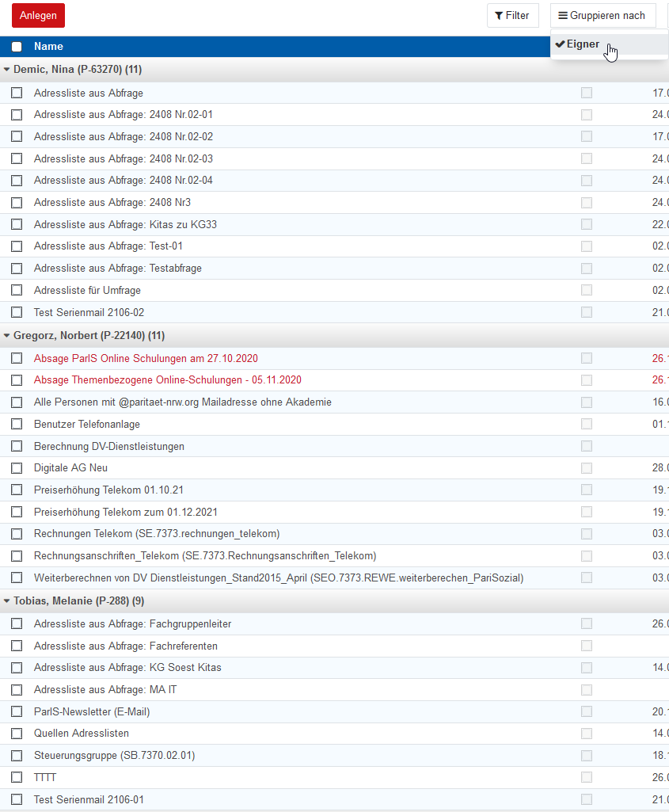Open the Filter button
Screen dimensions: 669x812
coord(512,16)
